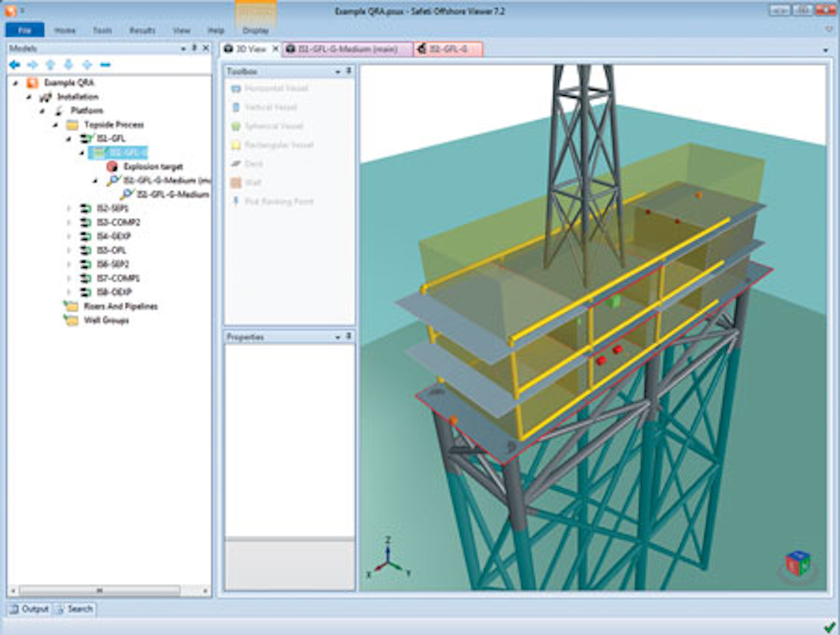Viewport: 840px width, 635px height.
Task: Open the Models panel options dropdown
Action: pos(183,49)
